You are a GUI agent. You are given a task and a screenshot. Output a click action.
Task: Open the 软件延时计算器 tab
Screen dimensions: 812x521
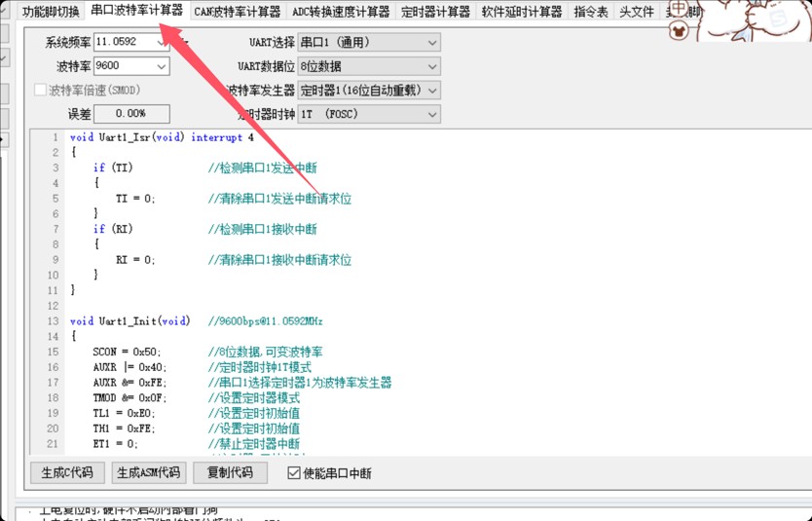pyautogui.click(x=521, y=13)
